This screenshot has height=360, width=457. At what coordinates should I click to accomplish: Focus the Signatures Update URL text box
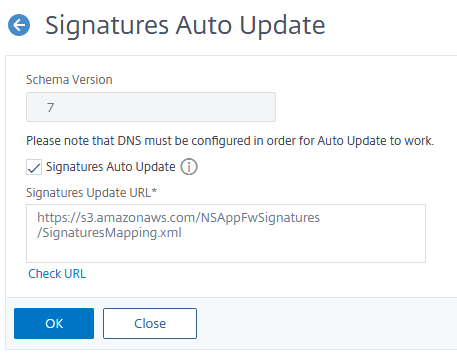[226, 233]
